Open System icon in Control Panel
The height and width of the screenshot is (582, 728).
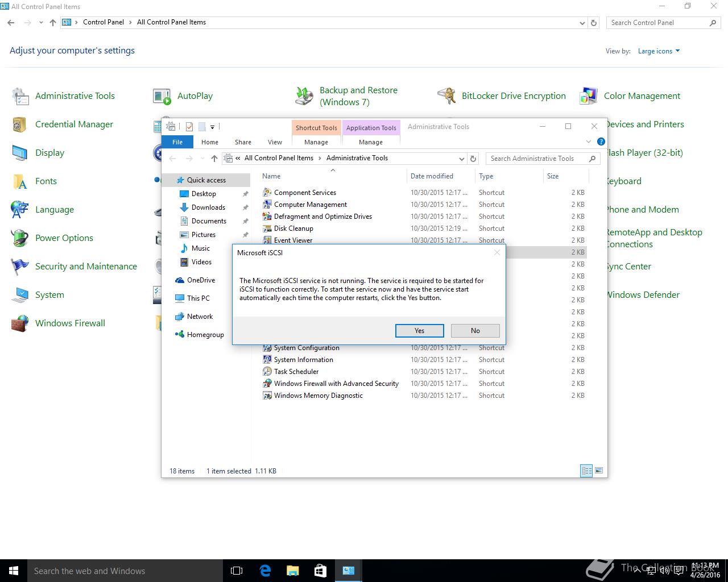[x=20, y=295]
